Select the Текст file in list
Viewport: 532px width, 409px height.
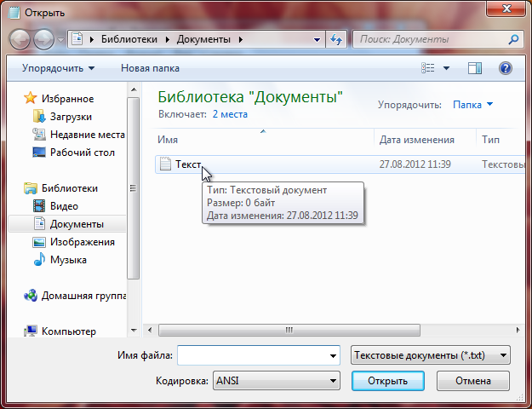pyautogui.click(x=340, y=164)
